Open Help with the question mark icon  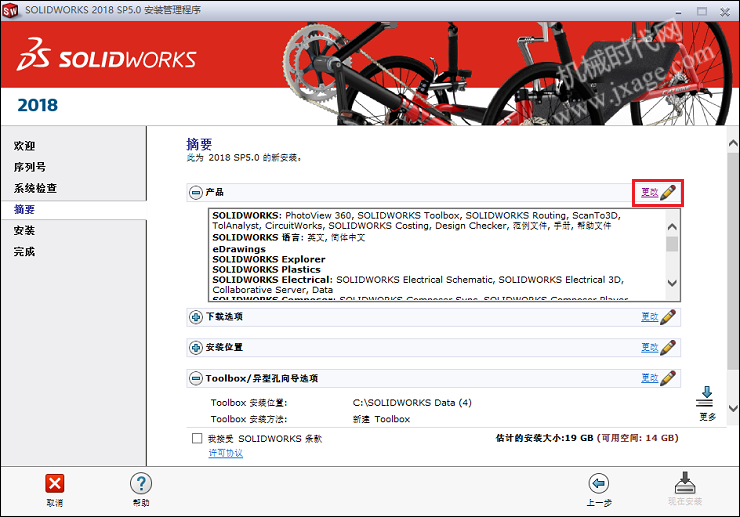[x=141, y=483]
